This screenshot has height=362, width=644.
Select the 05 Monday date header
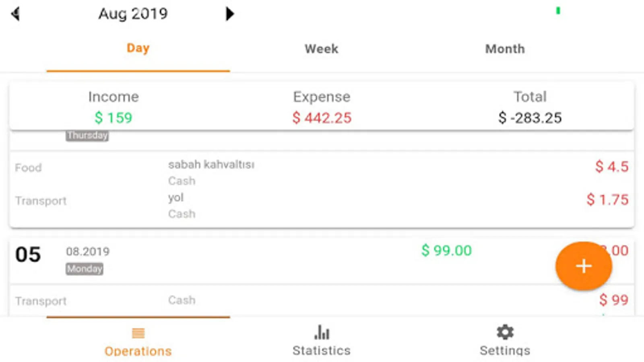tap(28, 255)
